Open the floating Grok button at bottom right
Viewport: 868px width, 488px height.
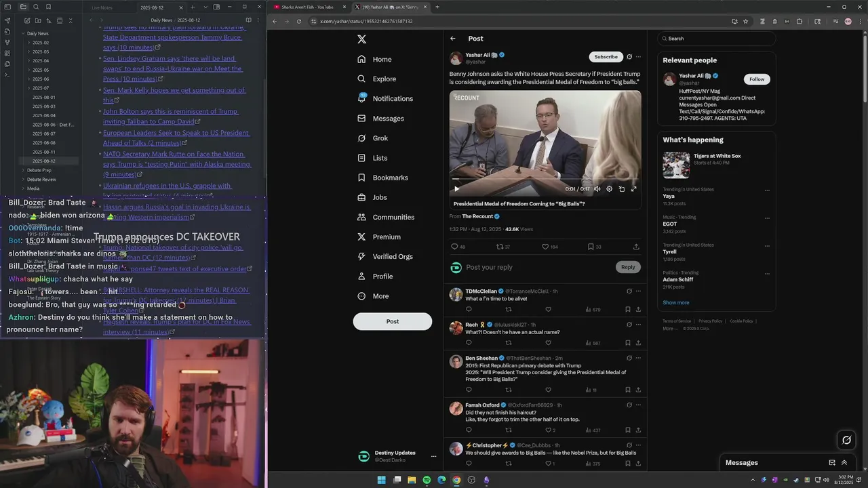846,440
